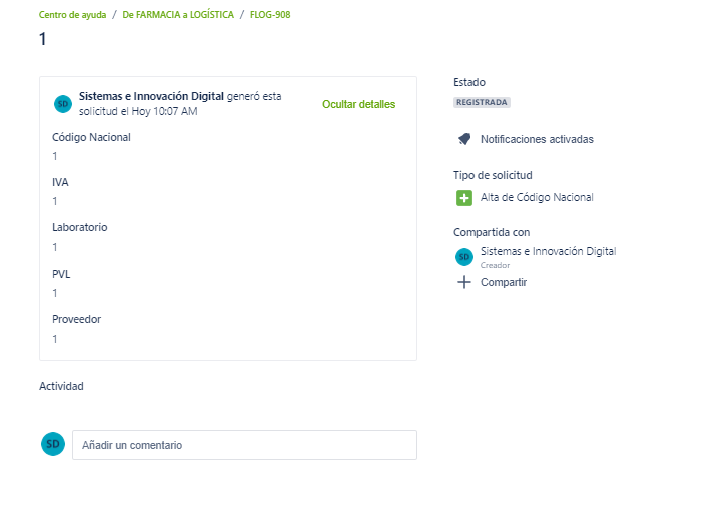Click the Compartir button
The image size is (708, 507).
504,282
